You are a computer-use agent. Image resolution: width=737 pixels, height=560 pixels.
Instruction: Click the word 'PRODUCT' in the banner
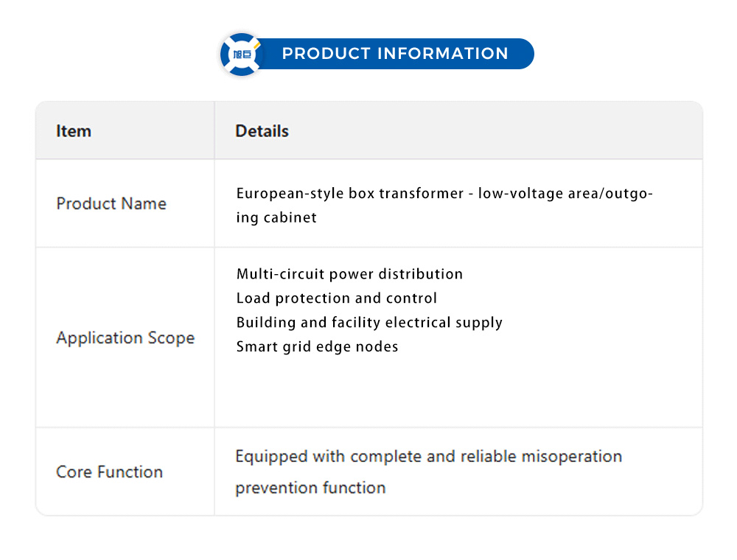click(x=326, y=54)
